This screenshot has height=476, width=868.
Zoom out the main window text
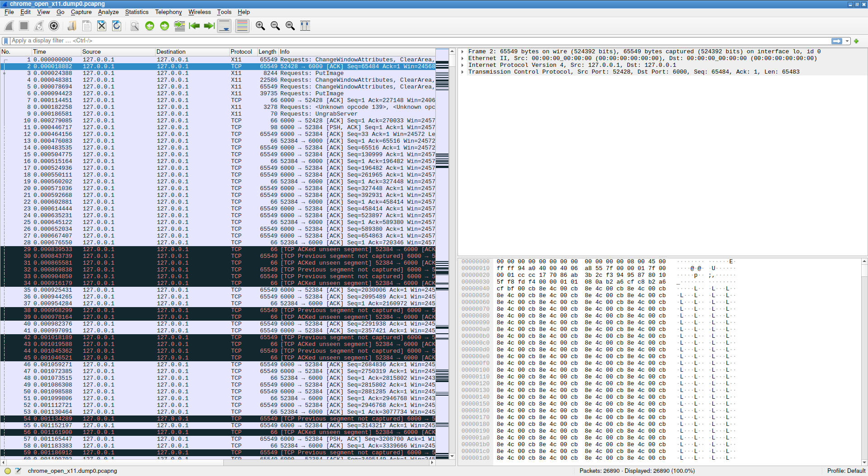coord(275,26)
